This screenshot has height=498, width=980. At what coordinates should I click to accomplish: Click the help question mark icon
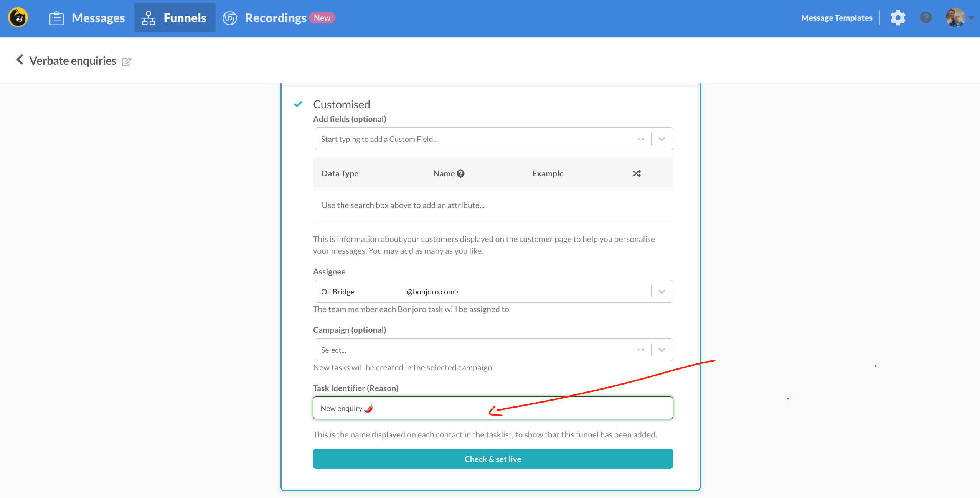click(926, 18)
